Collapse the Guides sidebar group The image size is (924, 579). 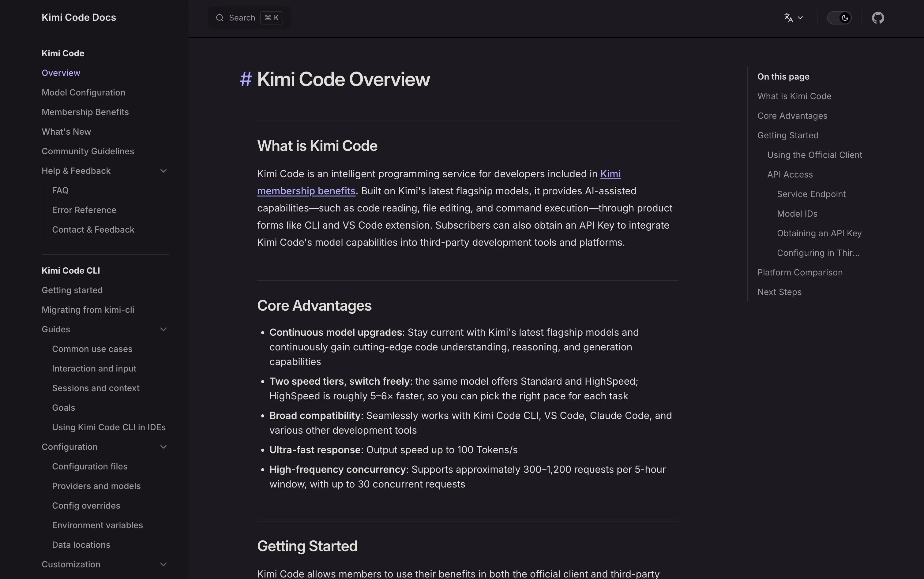click(163, 329)
